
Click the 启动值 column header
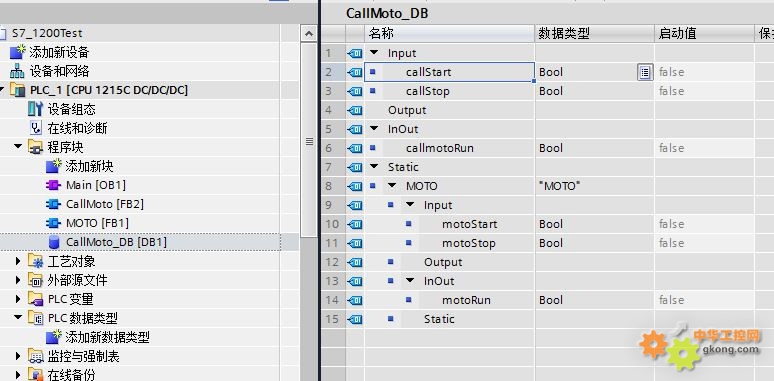[704, 33]
